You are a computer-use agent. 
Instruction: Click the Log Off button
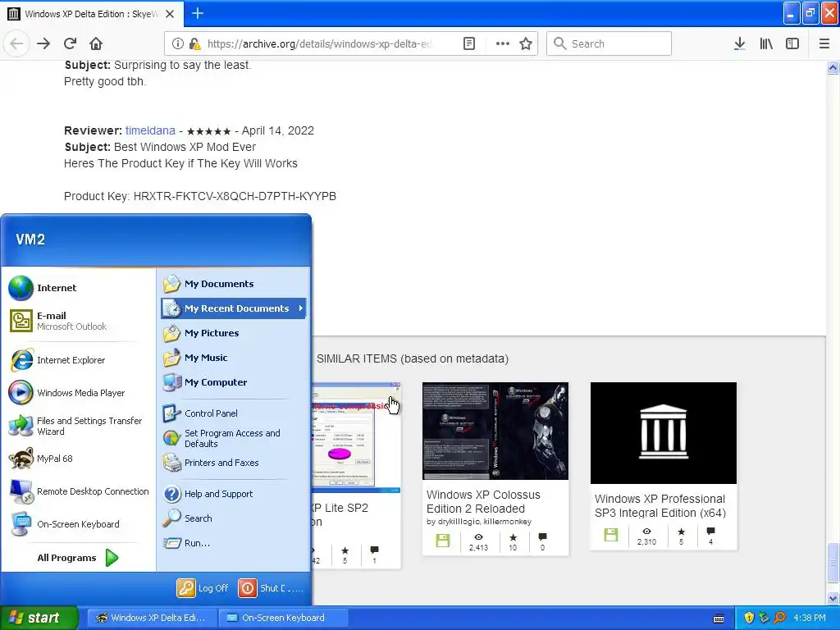(x=203, y=588)
